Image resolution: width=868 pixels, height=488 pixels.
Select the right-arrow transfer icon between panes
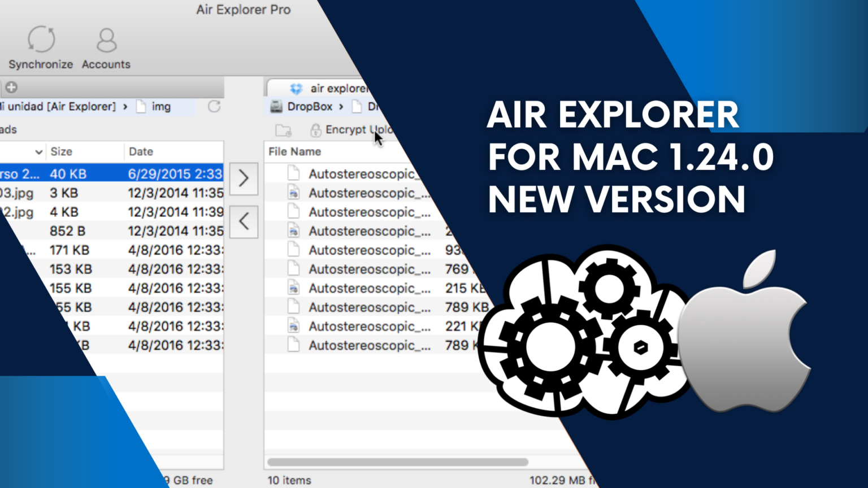[x=243, y=178]
